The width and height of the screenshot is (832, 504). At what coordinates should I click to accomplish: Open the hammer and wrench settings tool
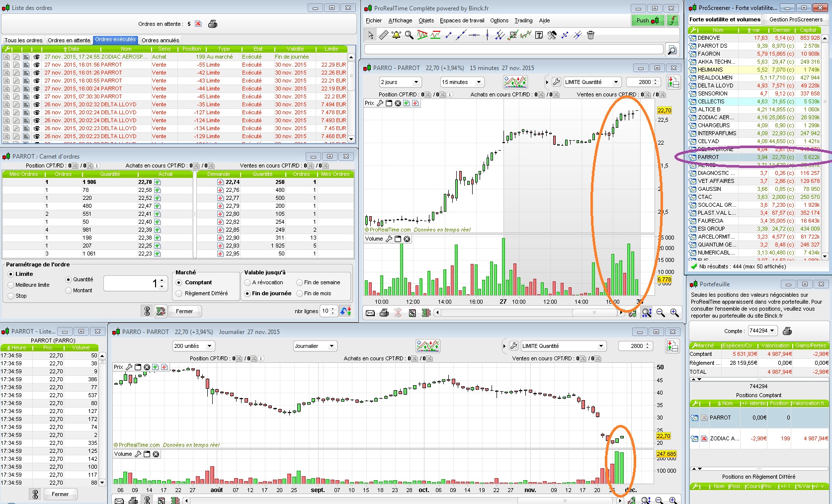coord(552,35)
